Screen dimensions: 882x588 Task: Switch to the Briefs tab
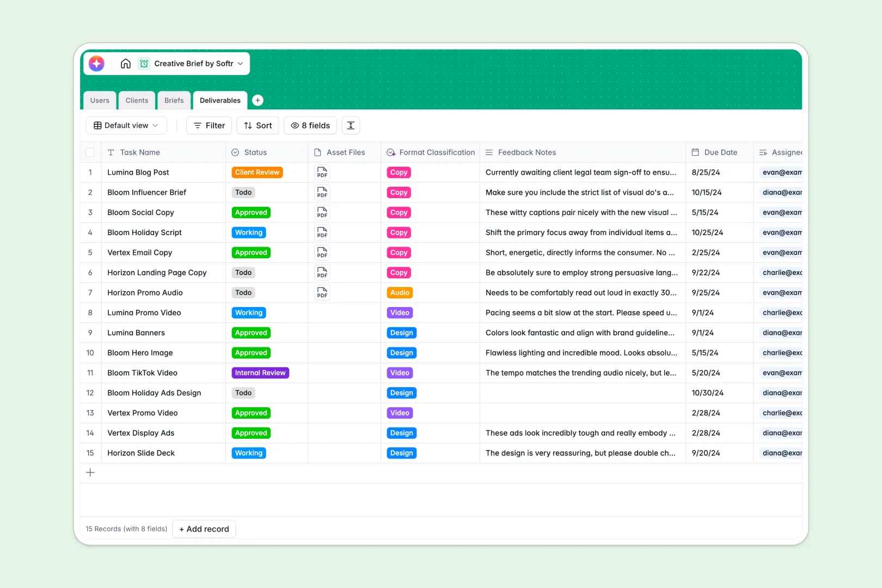[174, 100]
